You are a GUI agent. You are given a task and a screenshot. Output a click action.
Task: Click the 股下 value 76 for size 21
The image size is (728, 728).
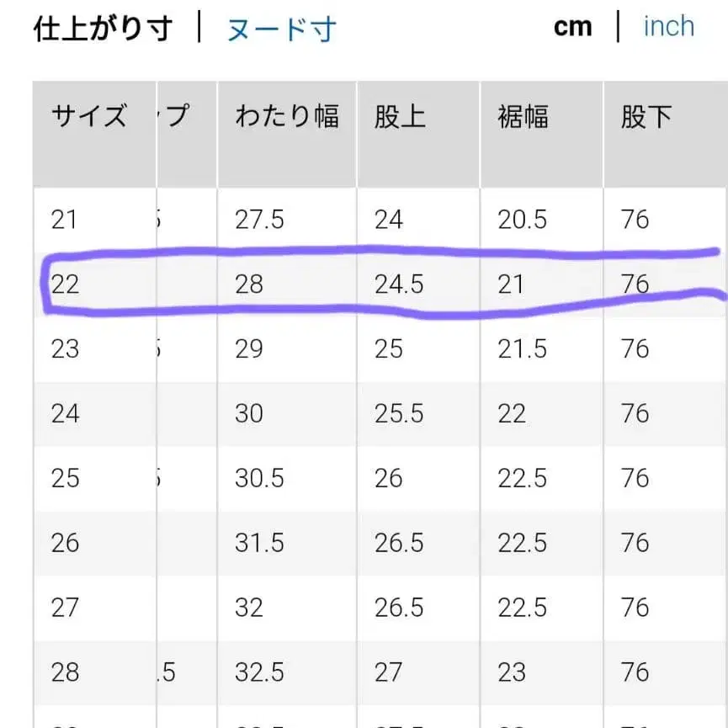[x=635, y=219]
